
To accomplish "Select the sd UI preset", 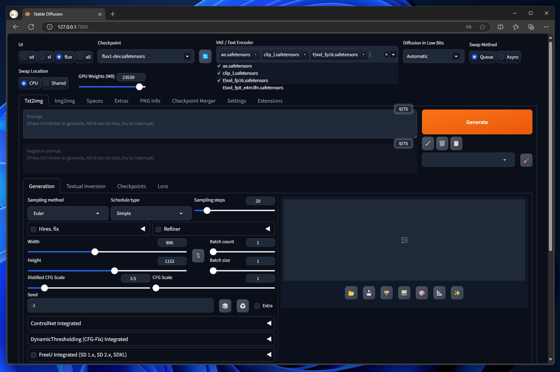I will click(x=28, y=57).
